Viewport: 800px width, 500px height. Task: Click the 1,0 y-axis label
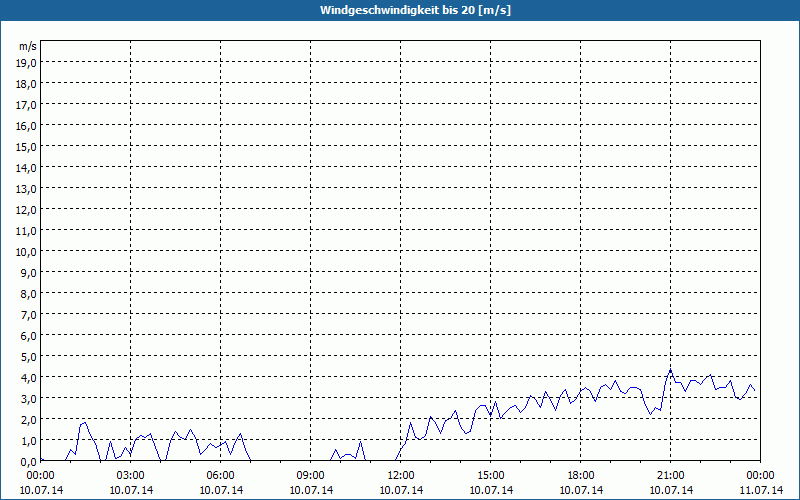click(28, 440)
